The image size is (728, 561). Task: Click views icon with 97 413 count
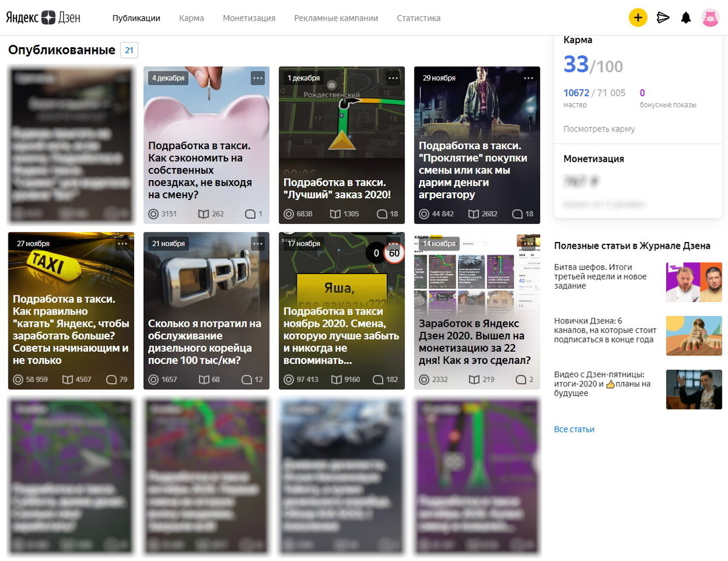click(x=289, y=380)
